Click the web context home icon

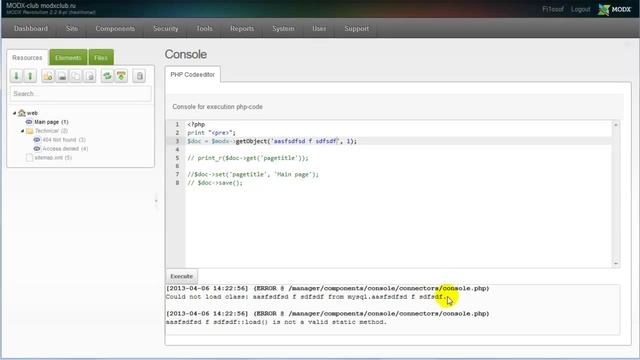click(x=22, y=113)
